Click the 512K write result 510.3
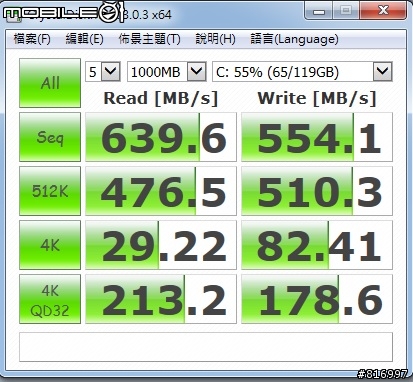Image resolution: width=413 pixels, height=382 pixels. tap(317, 191)
